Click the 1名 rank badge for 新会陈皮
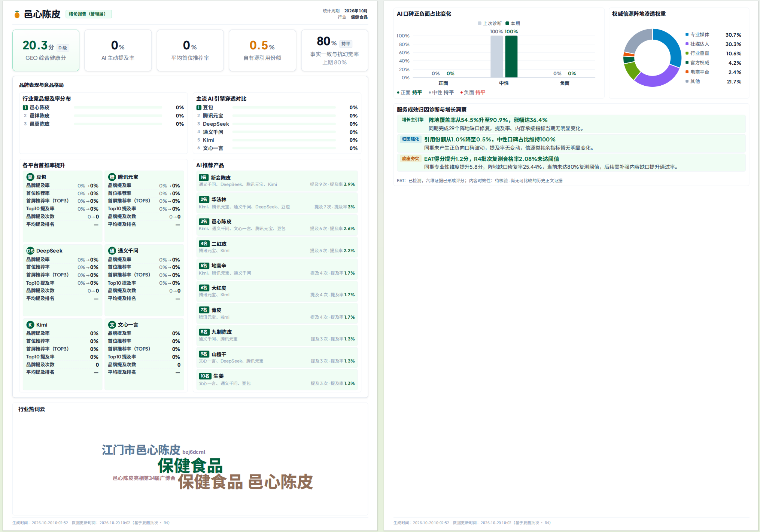 tap(204, 177)
